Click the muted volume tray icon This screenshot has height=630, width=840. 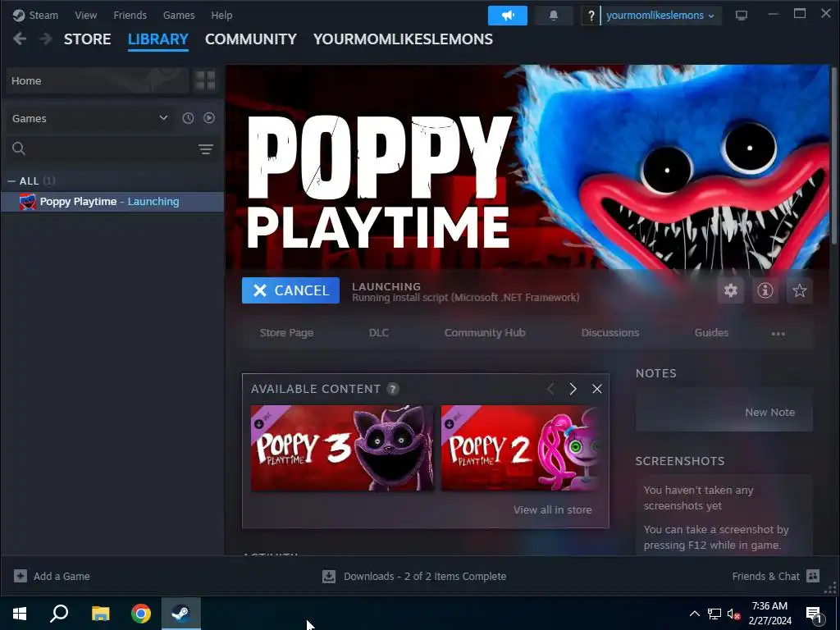point(733,614)
